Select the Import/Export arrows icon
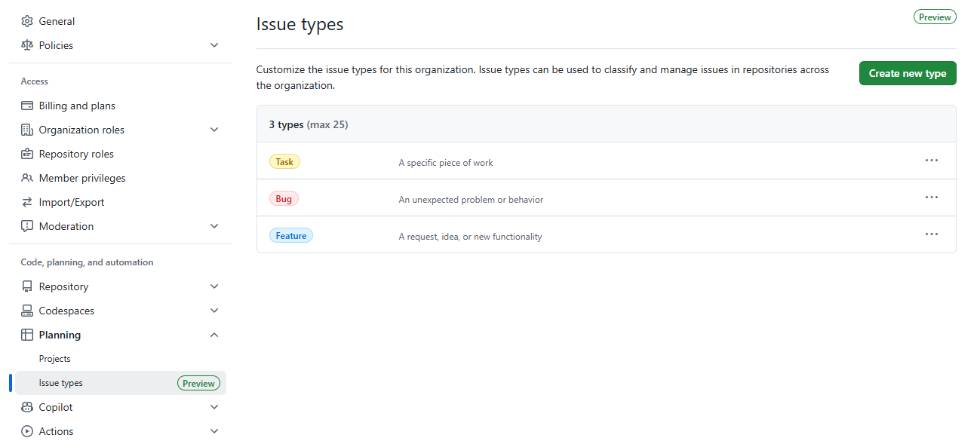Image resolution: width=980 pixels, height=444 pixels. 26,201
